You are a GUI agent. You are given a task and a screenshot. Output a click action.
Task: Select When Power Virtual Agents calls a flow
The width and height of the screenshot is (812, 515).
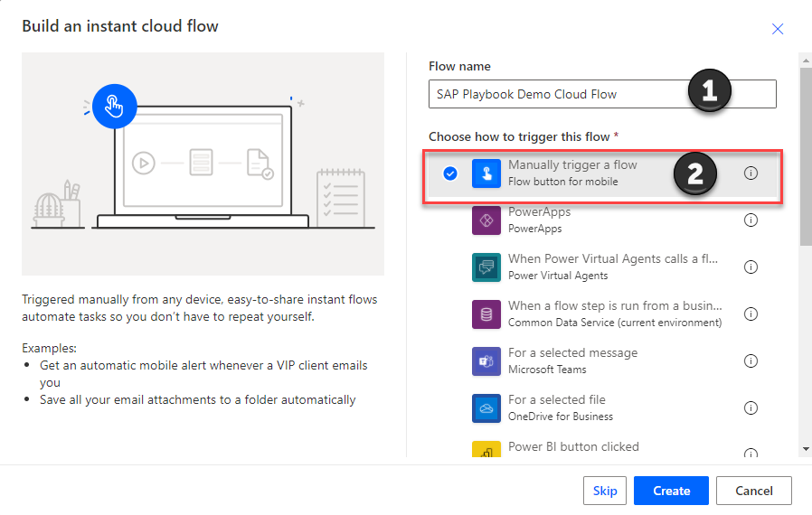(602, 267)
